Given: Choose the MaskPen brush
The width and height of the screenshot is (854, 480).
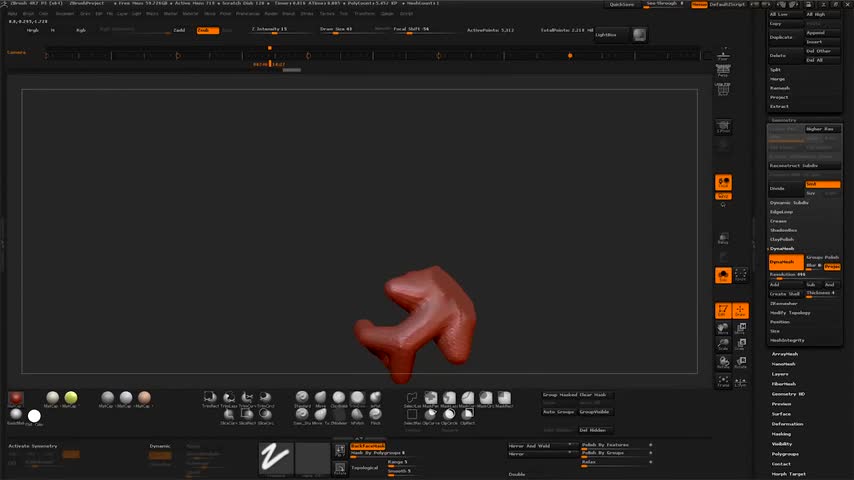Looking at the screenshot, I should 431,398.
